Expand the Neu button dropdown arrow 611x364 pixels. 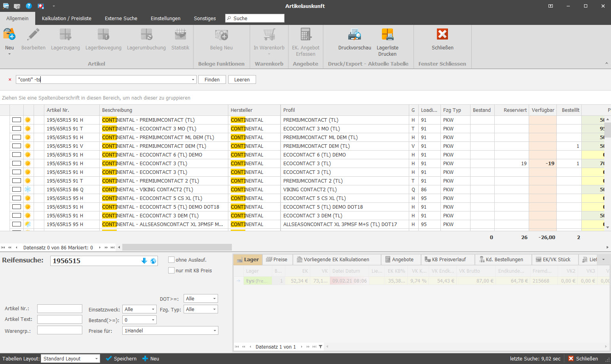(x=9, y=54)
